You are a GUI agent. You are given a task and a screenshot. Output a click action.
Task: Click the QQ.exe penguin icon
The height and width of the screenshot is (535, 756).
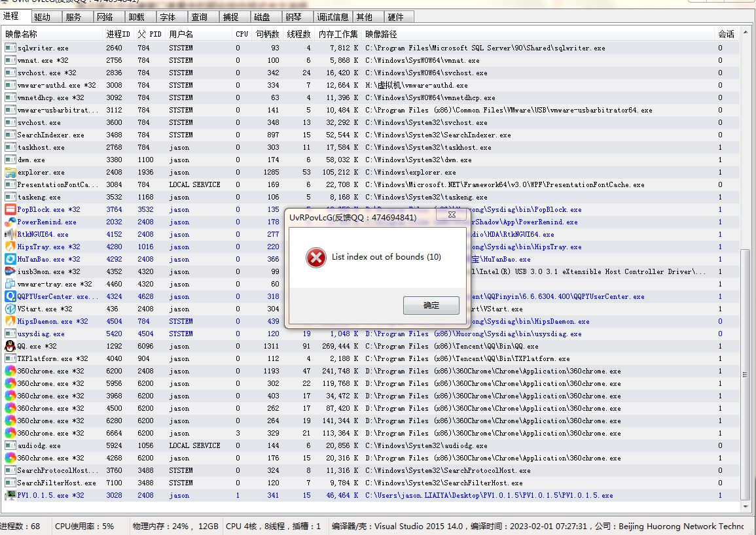pos(10,346)
